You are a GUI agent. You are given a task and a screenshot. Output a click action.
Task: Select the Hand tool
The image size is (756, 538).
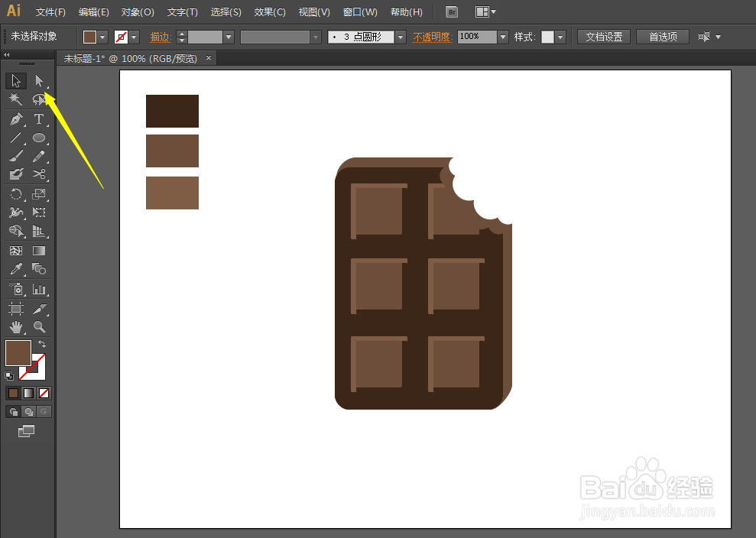[16, 327]
